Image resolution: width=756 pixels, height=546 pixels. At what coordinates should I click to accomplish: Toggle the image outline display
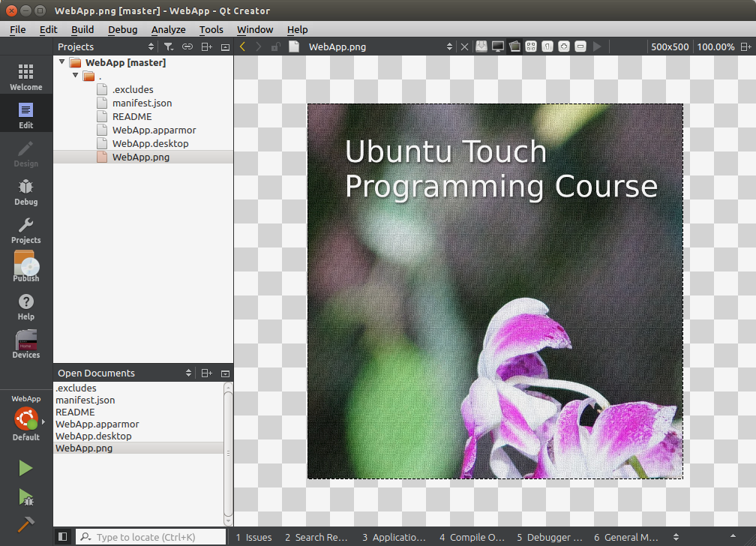coord(514,46)
